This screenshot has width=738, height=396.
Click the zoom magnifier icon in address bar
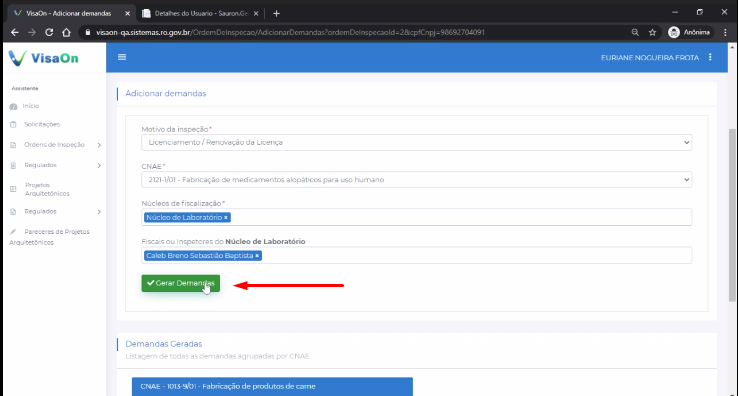[635, 32]
